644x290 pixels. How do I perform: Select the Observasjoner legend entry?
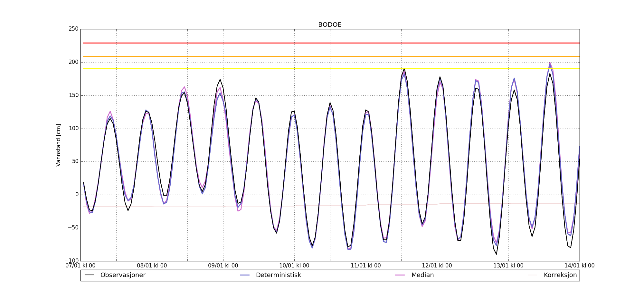coord(115,275)
